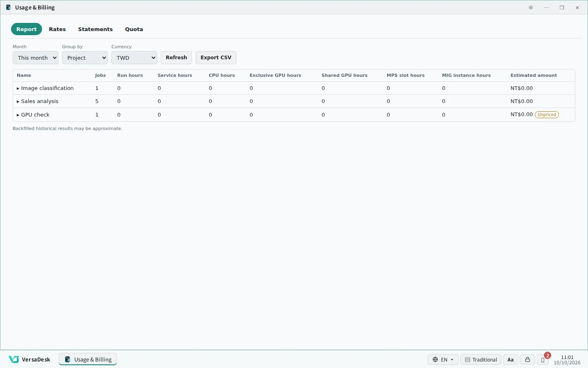Switch to the Quota tab

(x=134, y=29)
